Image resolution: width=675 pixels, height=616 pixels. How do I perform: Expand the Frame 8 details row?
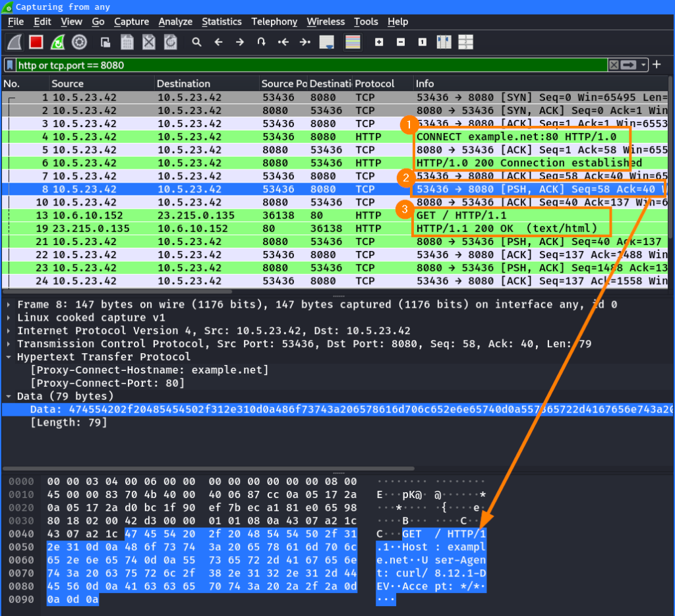coord(8,304)
